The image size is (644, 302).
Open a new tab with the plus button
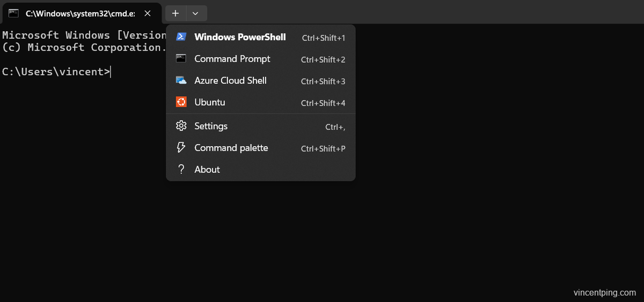click(x=175, y=13)
